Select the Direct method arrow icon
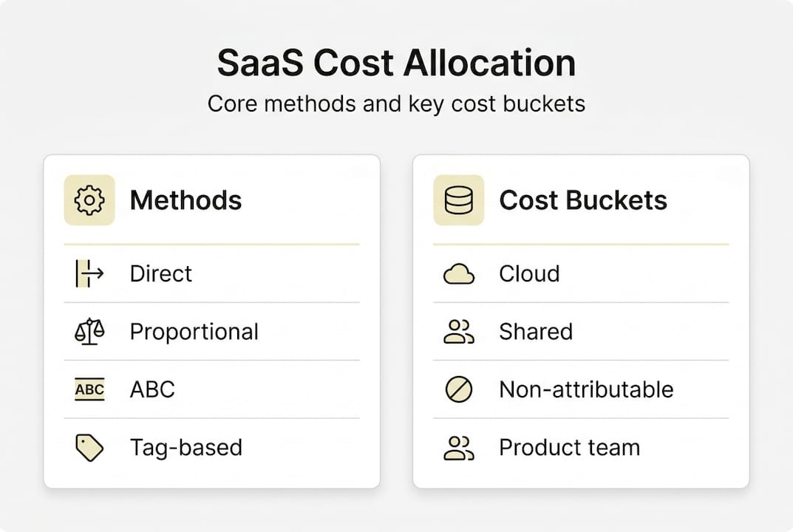This screenshot has height=532, width=793. 89,273
